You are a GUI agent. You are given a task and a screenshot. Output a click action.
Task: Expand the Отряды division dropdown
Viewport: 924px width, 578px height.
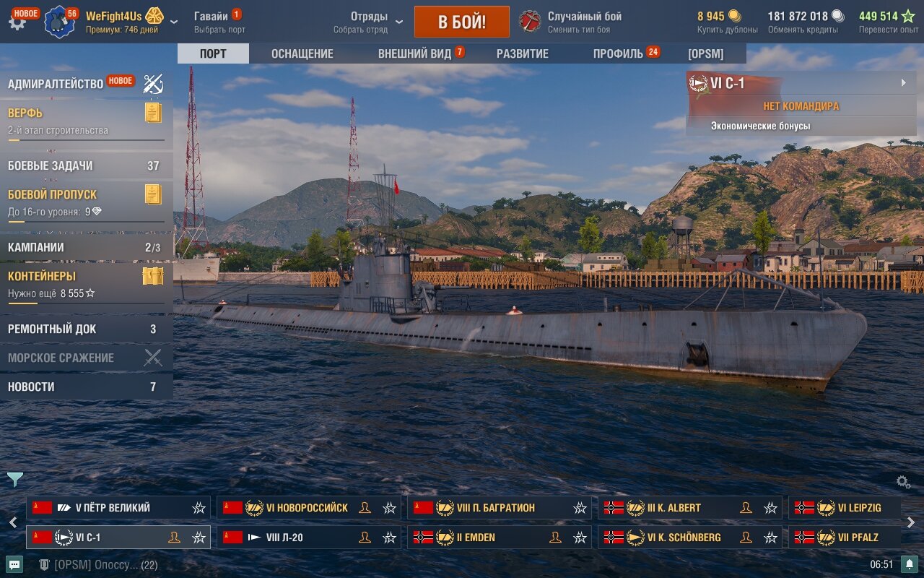[x=400, y=22]
